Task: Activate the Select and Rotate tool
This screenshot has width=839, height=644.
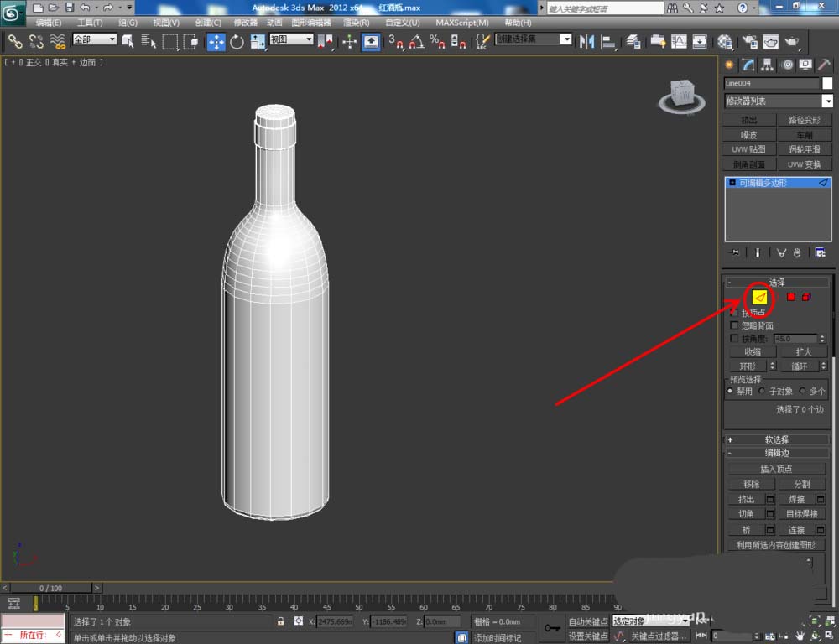Action: [237, 41]
